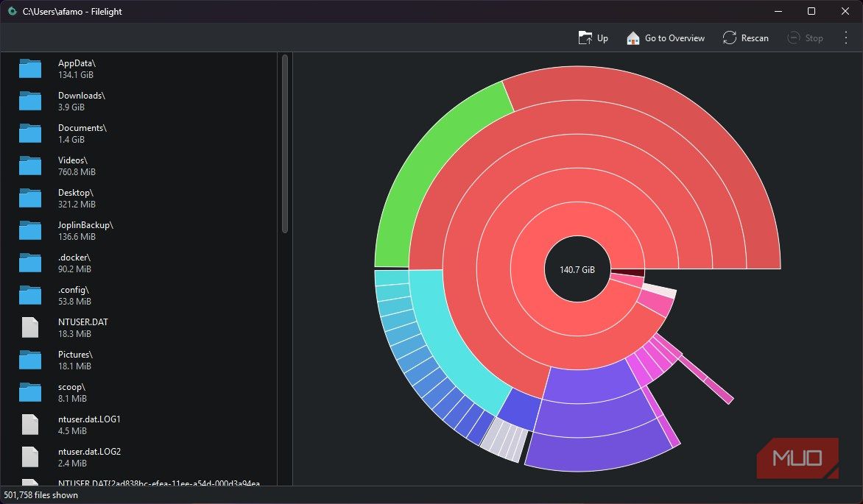The image size is (863, 504).
Task: Click the Go to Overview label
Action: click(674, 38)
